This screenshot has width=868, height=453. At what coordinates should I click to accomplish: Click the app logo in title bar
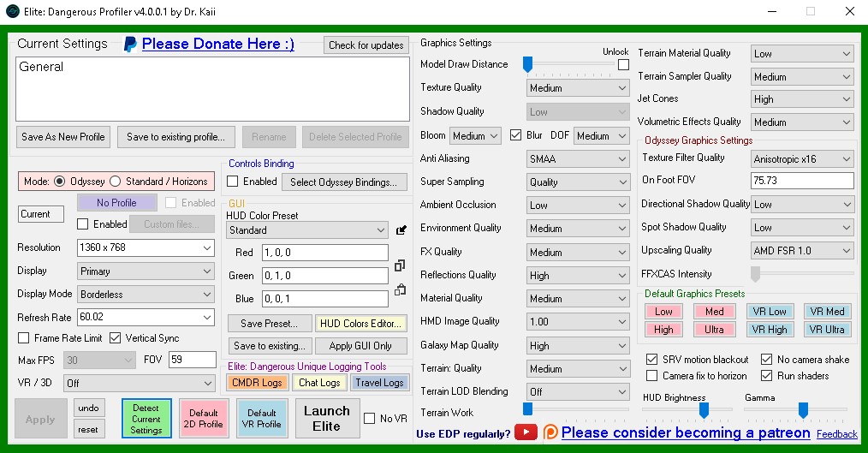click(x=12, y=11)
